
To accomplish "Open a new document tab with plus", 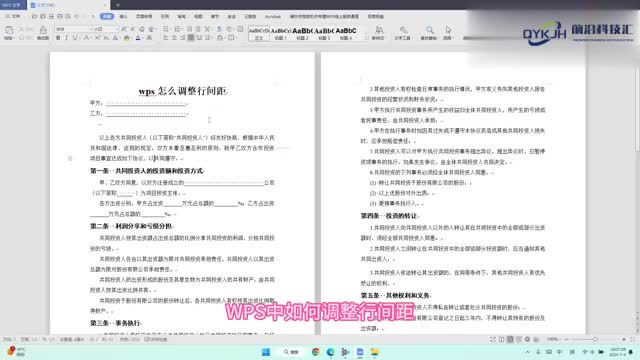I will point(118,5).
